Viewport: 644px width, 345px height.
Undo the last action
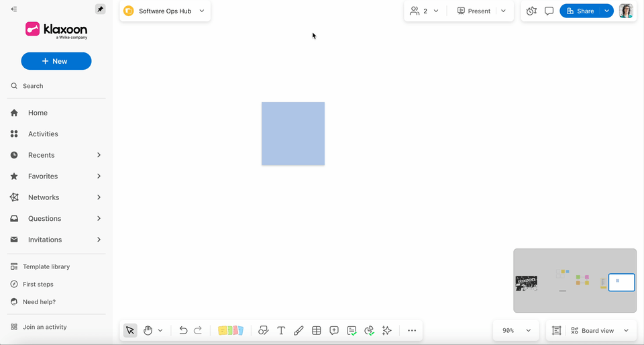[183, 330]
